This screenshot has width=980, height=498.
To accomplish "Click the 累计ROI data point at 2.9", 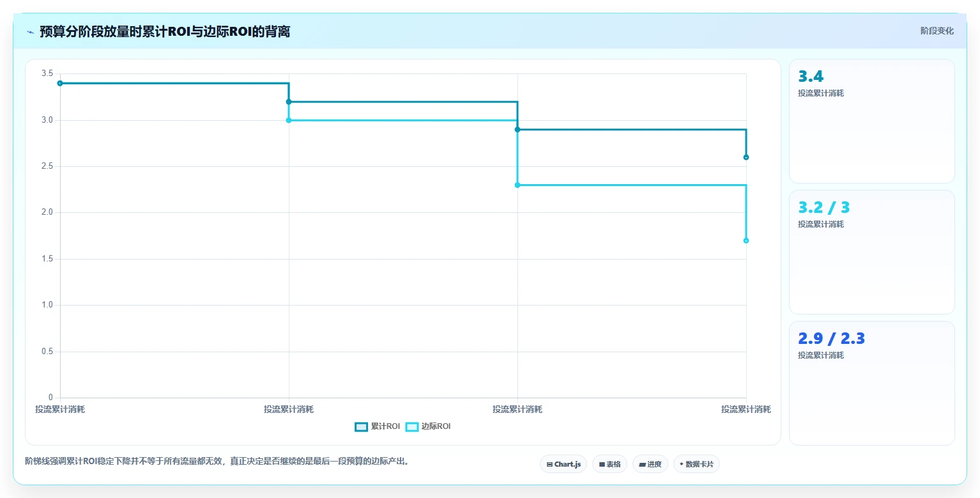I will 517,130.
